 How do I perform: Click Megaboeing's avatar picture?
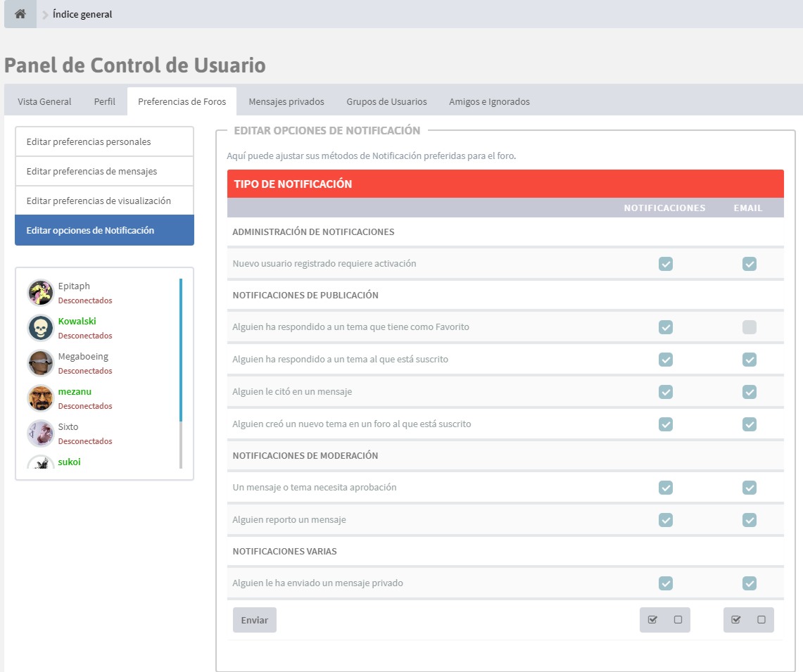tap(41, 363)
